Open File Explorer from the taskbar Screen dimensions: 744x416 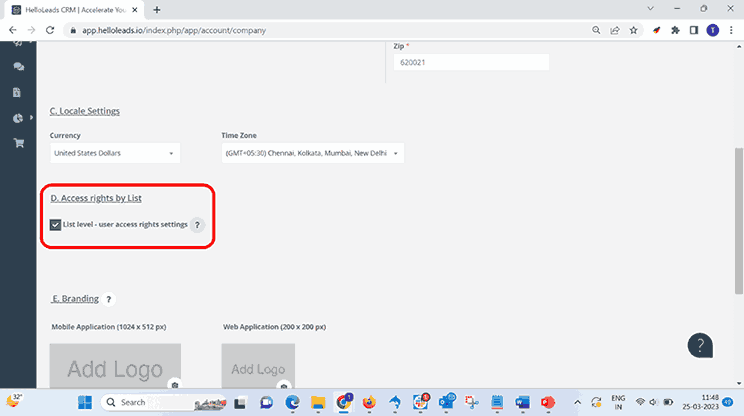(x=318, y=402)
